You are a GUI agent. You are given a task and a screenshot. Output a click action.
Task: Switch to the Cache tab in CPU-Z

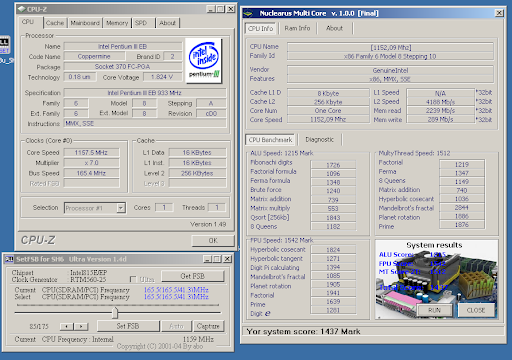pyautogui.click(x=55, y=23)
